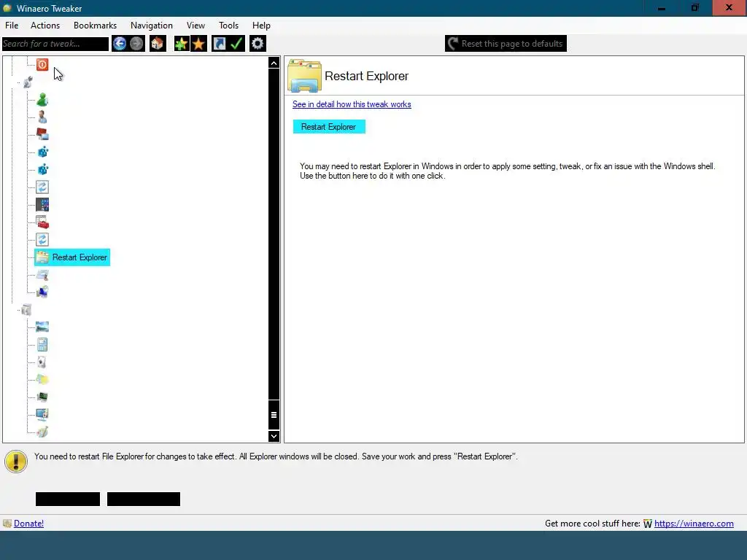Go back with the blue arrow button
This screenshot has height=560, width=747.
tap(120, 44)
